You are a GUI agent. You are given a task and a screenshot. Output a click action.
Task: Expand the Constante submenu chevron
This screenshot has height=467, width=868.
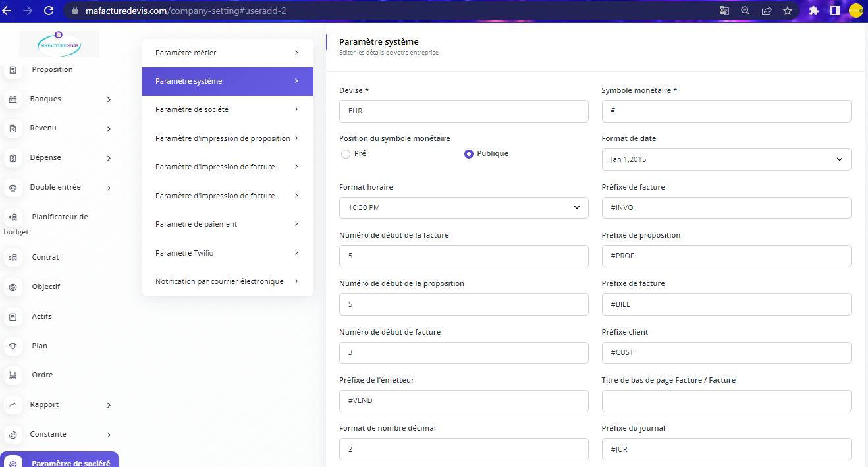pos(109,435)
